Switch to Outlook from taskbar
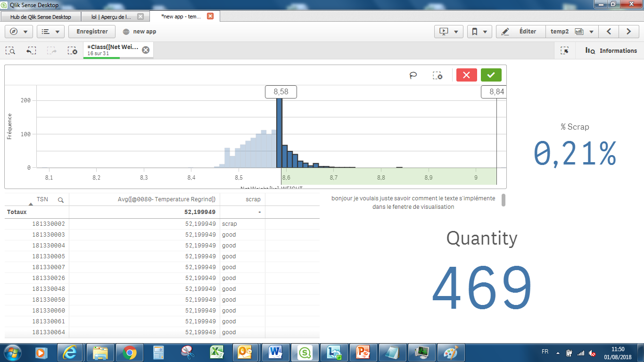 pyautogui.click(x=246, y=352)
